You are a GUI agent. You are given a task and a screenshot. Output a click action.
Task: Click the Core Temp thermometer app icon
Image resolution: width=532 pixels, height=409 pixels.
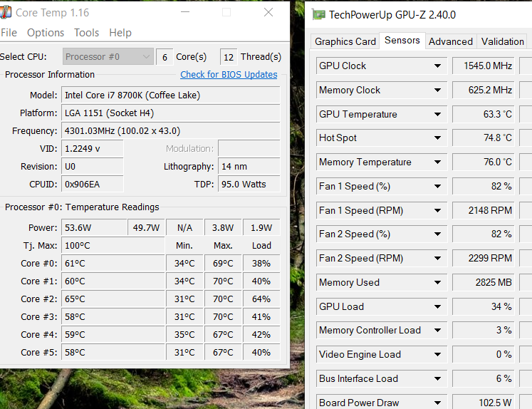pyautogui.click(x=5, y=13)
